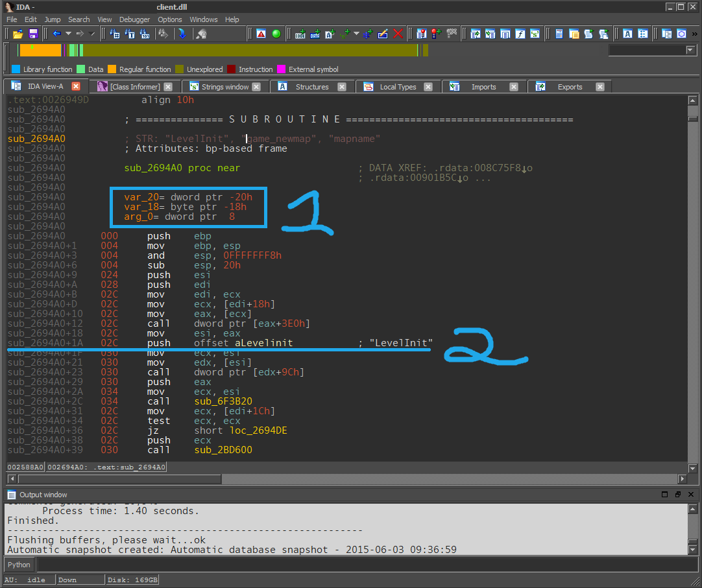Open functions window with f icon
Viewport: 702px width, 588px height.
[520, 34]
